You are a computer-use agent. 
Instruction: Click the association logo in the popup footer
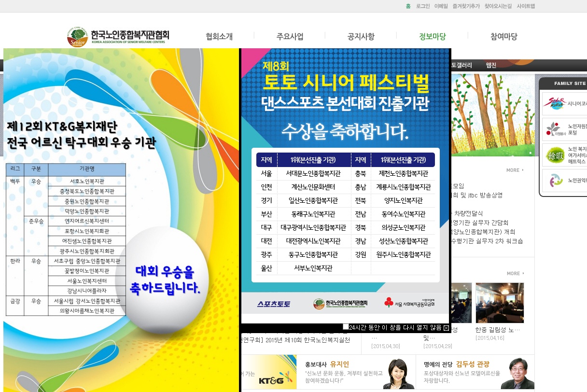[340, 303]
